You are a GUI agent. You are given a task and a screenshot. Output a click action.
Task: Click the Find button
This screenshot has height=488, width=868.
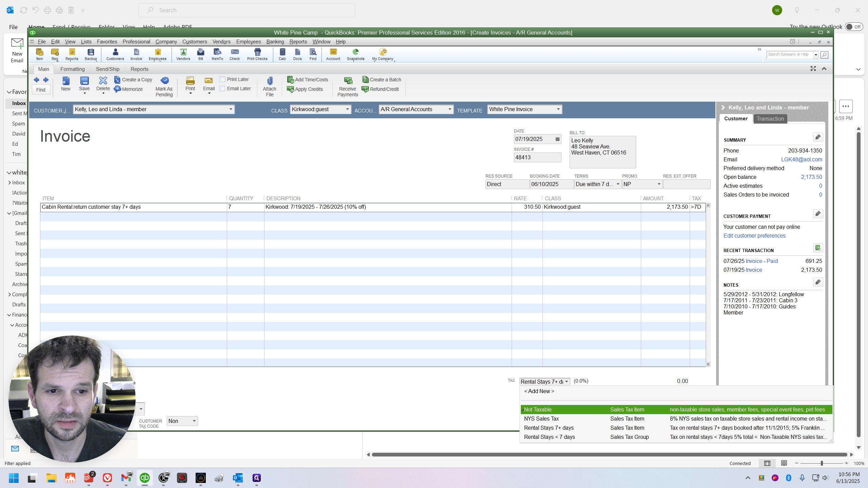pyautogui.click(x=41, y=90)
